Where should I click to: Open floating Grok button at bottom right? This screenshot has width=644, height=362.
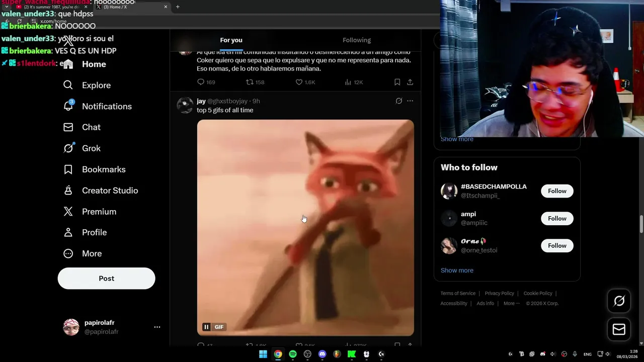[619, 301]
